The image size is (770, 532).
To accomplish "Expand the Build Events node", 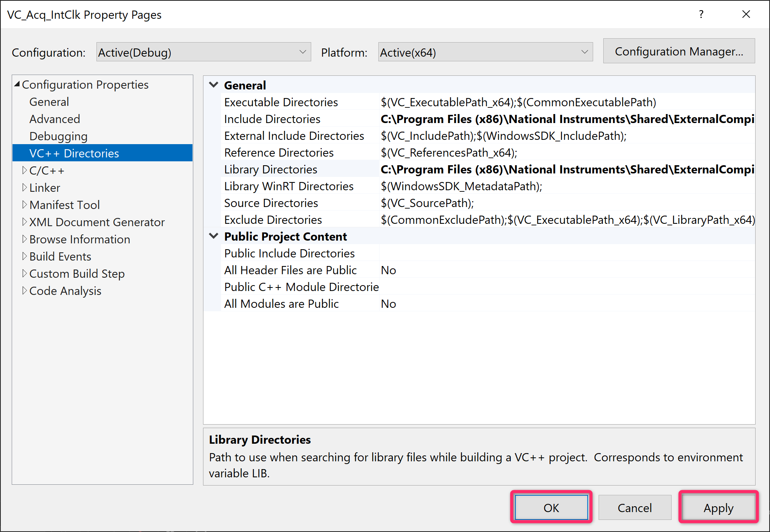I will tap(25, 256).
